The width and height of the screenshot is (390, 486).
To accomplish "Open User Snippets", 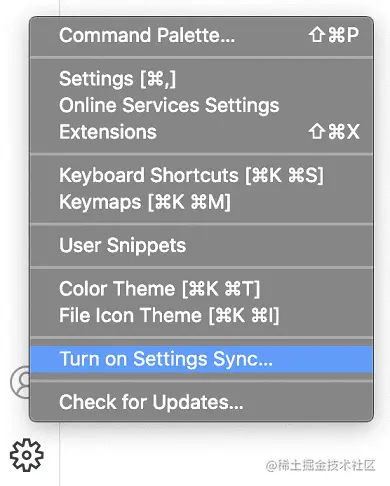I will tap(201, 246).
